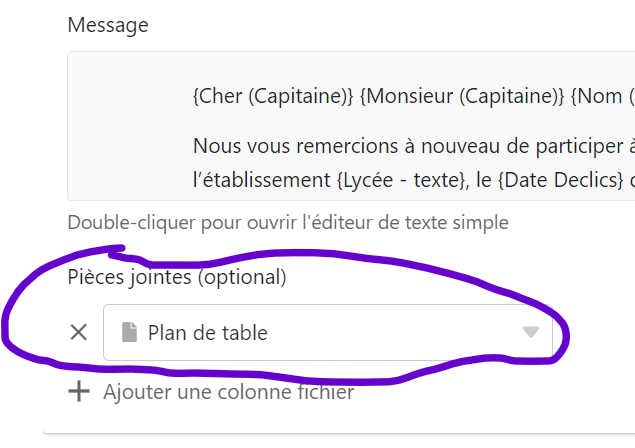The width and height of the screenshot is (635, 448).
Task: Click the Message field label
Action: [108, 25]
